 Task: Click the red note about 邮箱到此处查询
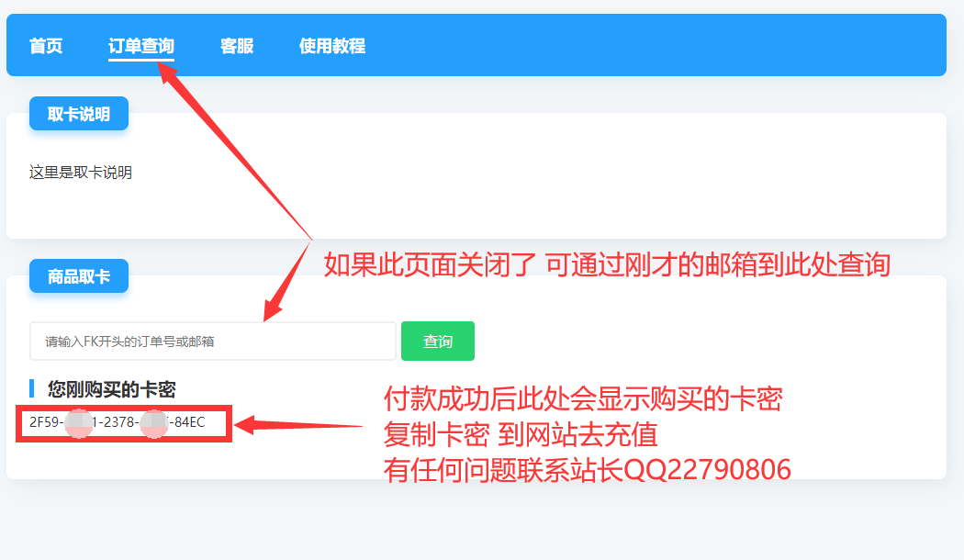coord(607,265)
